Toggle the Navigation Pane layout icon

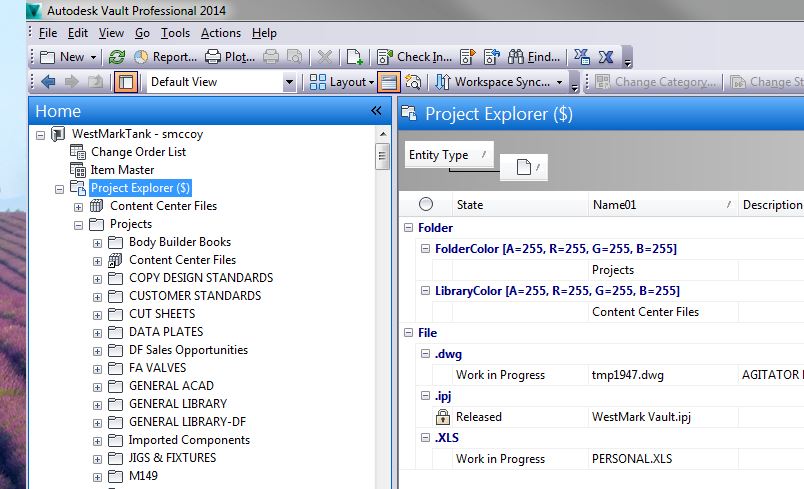pyautogui.click(x=126, y=82)
